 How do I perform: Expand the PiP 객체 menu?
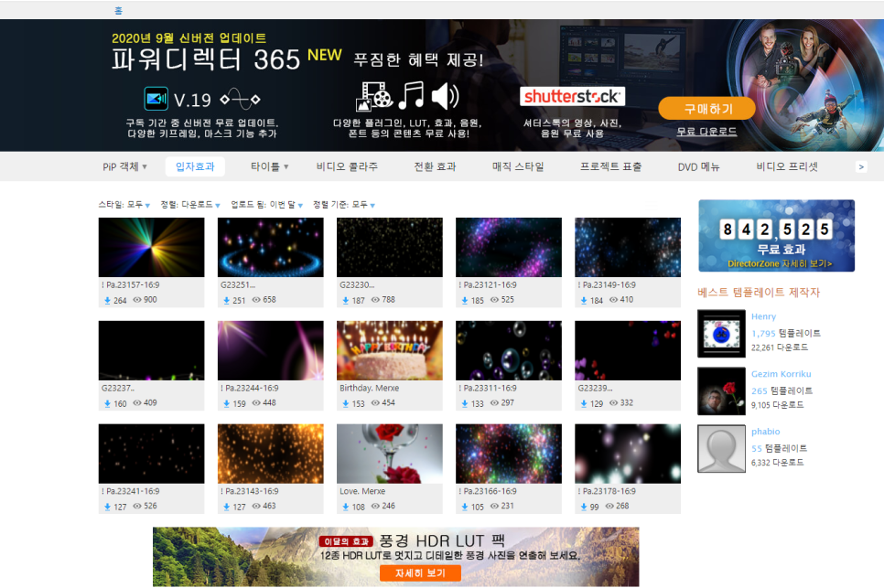[x=124, y=166]
